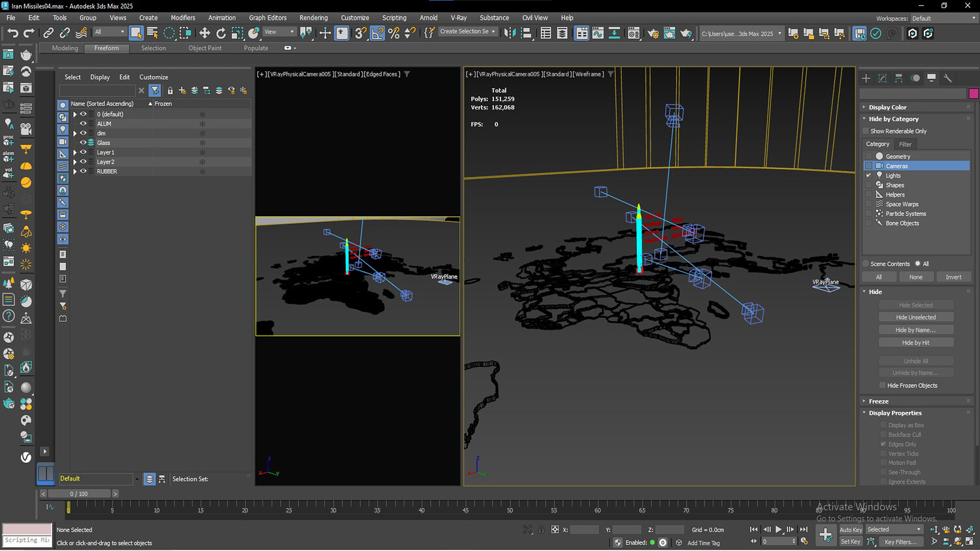Click the Undo arrow icon
Image resolution: width=980 pixels, height=551 pixels.
(x=12, y=33)
